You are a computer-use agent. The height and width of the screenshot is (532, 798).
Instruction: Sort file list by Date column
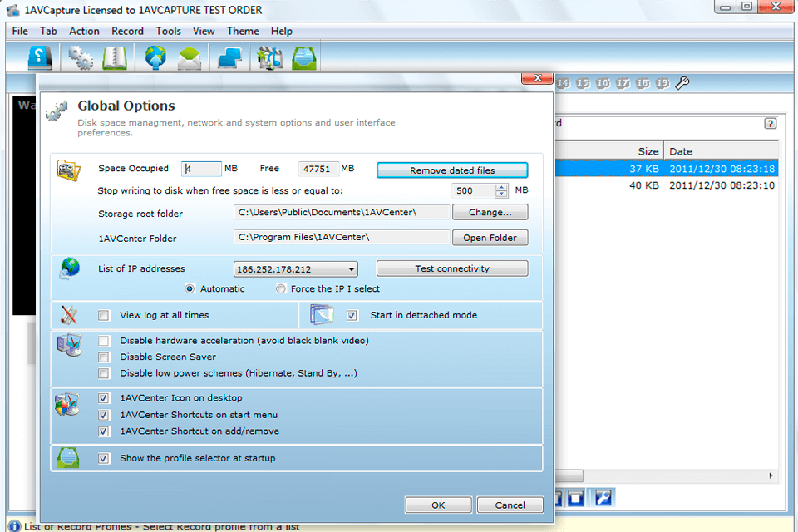click(x=722, y=151)
